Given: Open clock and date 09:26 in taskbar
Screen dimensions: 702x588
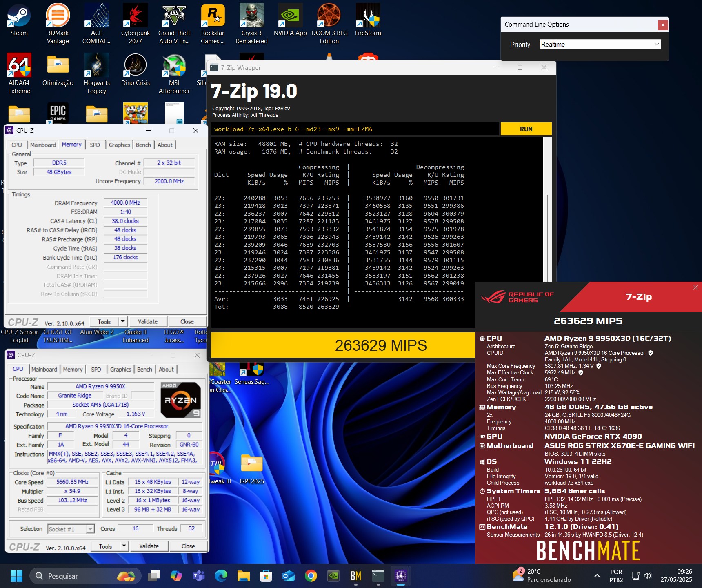Looking at the screenshot, I should point(676,576).
